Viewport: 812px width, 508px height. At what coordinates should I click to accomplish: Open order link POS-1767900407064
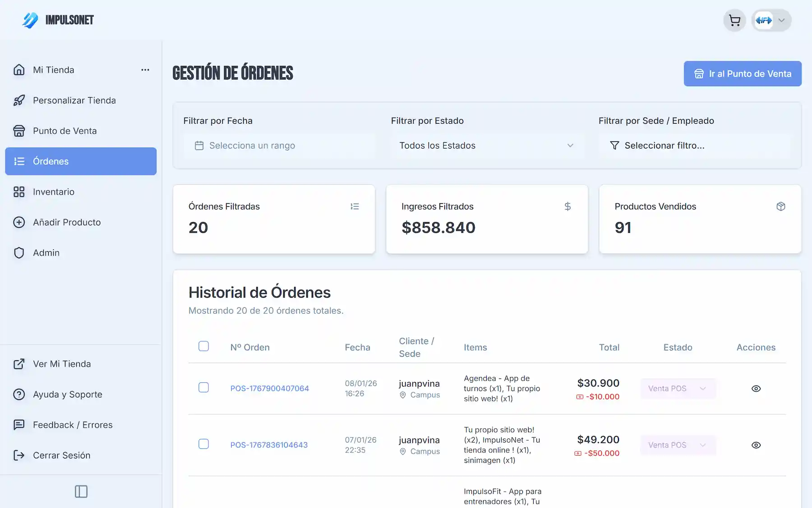[269, 388]
